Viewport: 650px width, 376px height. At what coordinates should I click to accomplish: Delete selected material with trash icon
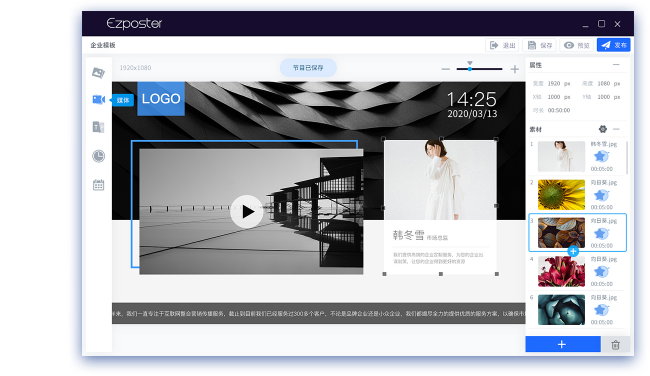616,344
